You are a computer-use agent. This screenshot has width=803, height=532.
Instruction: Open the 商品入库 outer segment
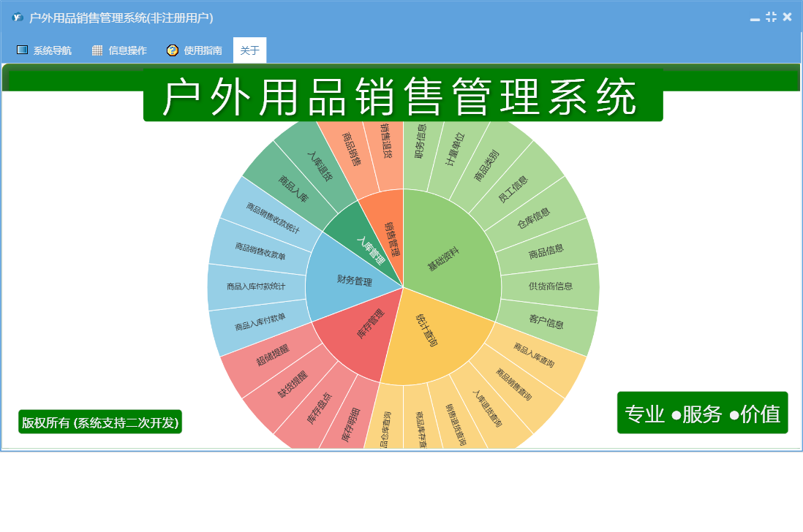(x=293, y=189)
